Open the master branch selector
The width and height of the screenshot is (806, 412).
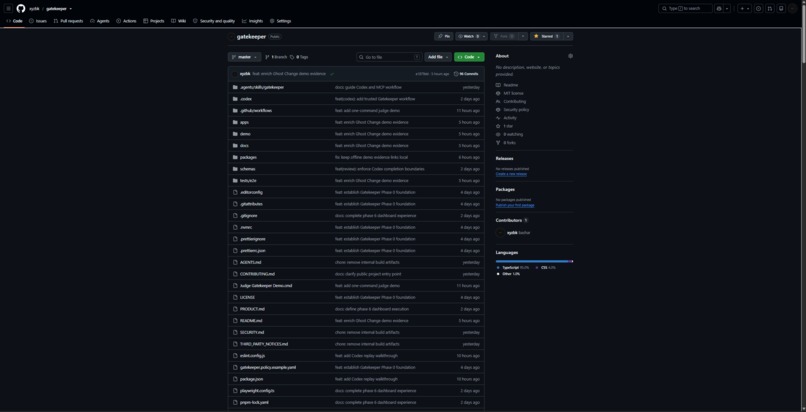pos(245,57)
